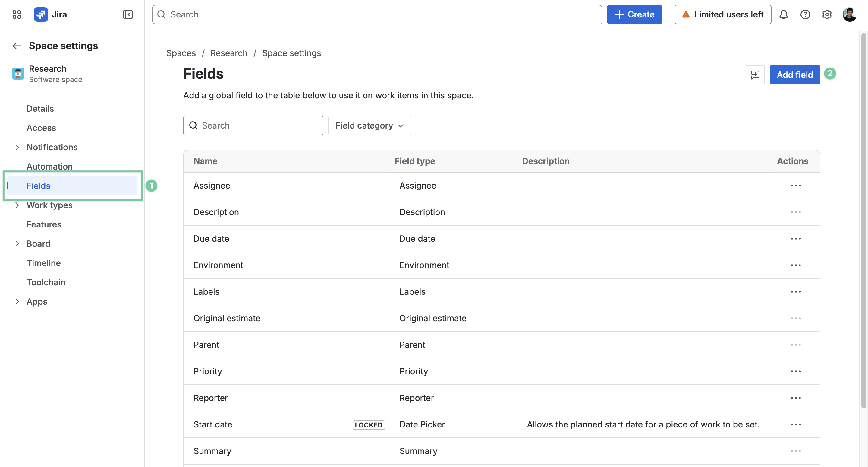The width and height of the screenshot is (868, 467).
Task: Click the LOCKED badge on Start date
Action: pyautogui.click(x=369, y=425)
